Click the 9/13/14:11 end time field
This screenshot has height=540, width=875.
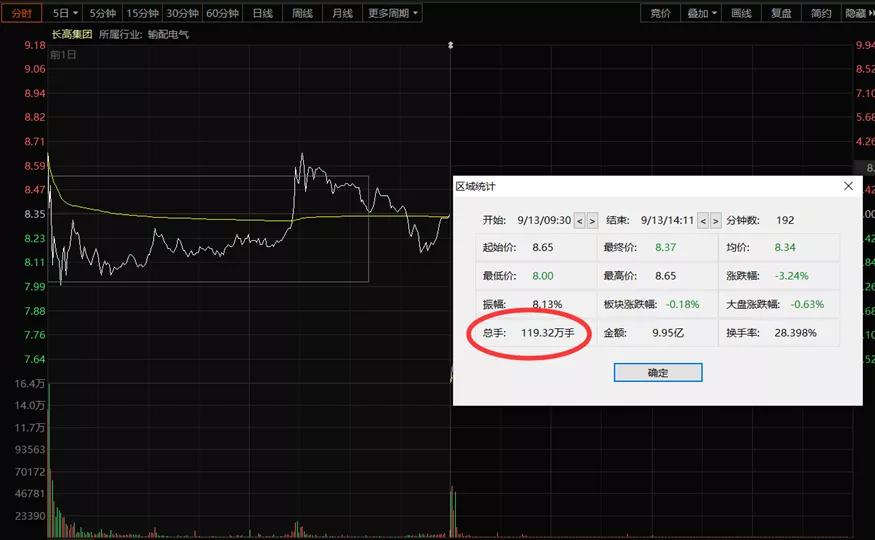[x=667, y=220]
